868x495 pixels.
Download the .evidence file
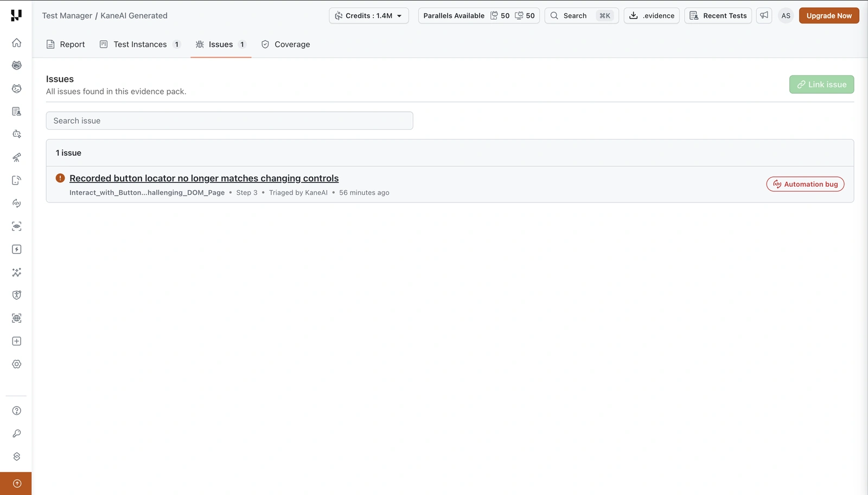coord(652,16)
